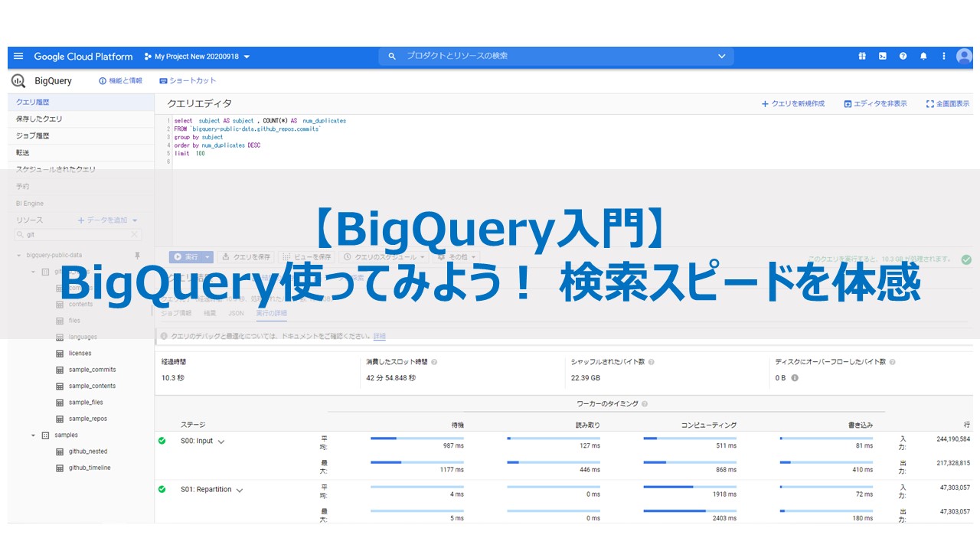980x551 pixels.
Task: Open the notifications bell
Action: [x=923, y=56]
